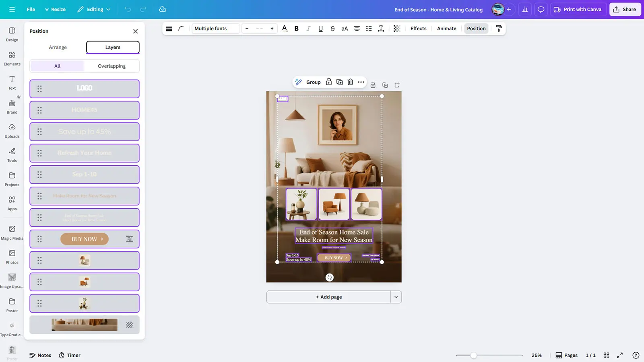The image size is (644, 362).
Task: Delete selection using floating trash icon
Action: [350, 82]
